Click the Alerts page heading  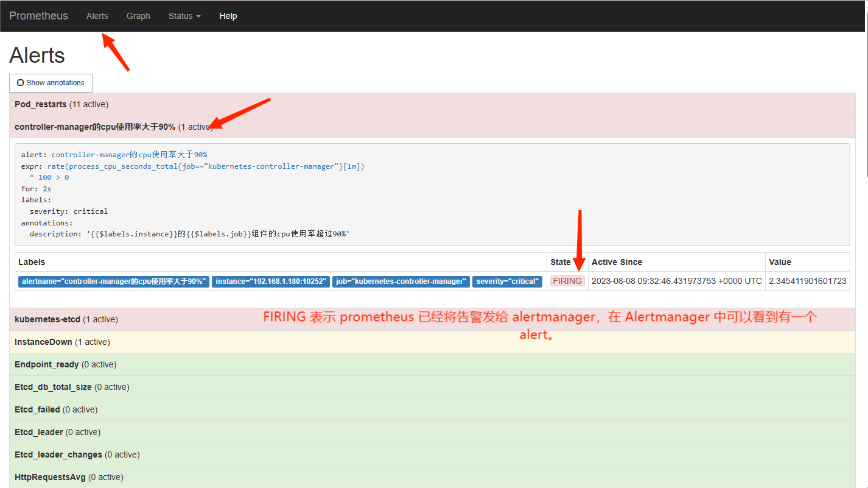coord(37,55)
